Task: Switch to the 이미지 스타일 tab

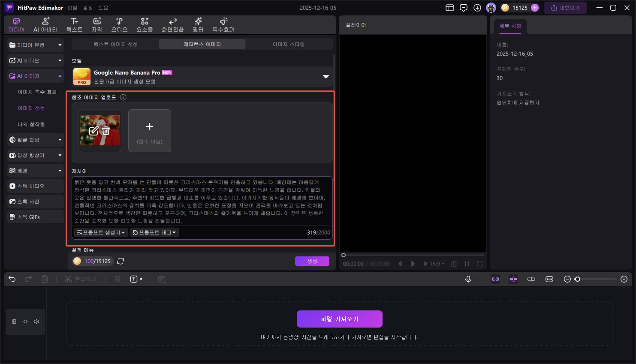Action: pos(289,44)
